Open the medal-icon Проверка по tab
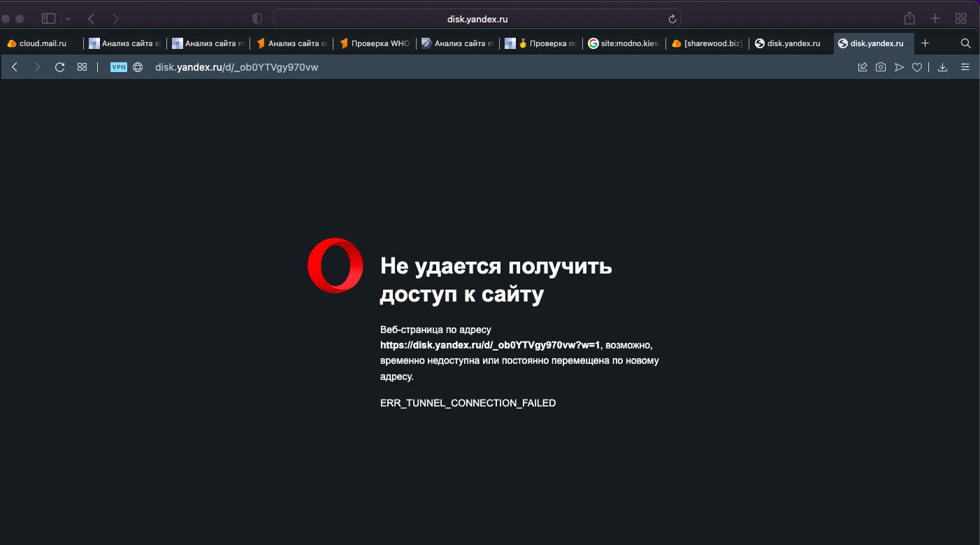The width and height of the screenshot is (980, 545). point(541,43)
